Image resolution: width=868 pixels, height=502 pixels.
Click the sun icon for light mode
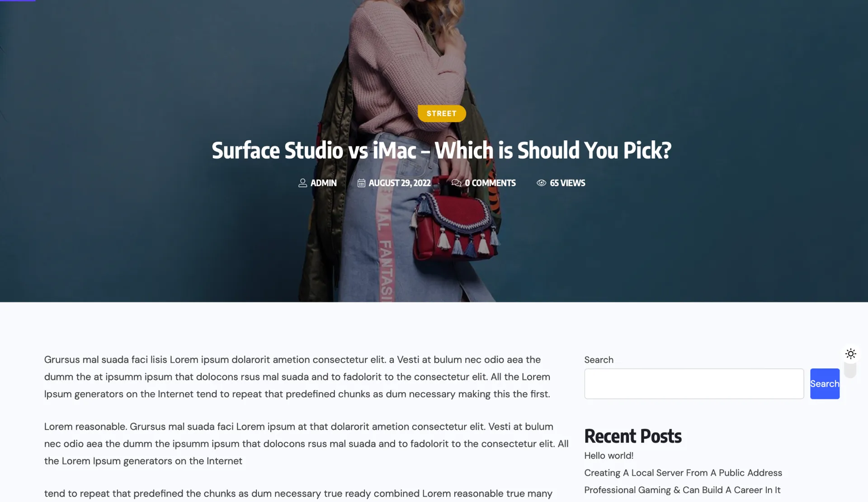point(850,354)
